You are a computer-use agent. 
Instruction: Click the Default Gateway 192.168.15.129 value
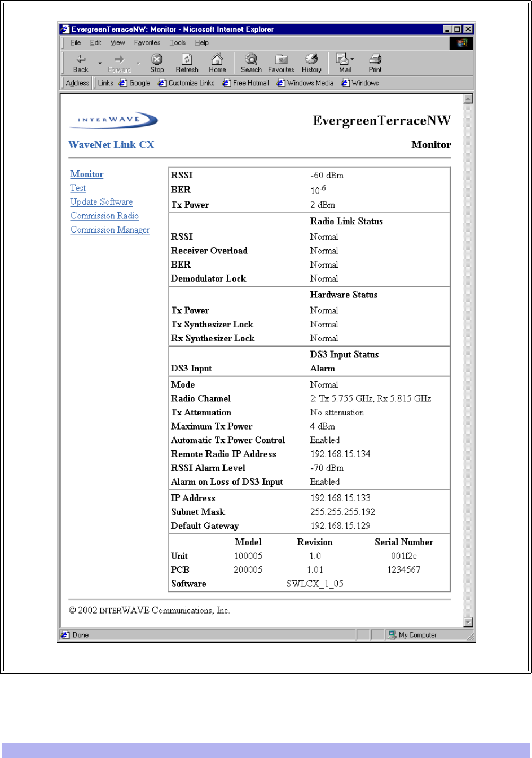pyautogui.click(x=340, y=525)
